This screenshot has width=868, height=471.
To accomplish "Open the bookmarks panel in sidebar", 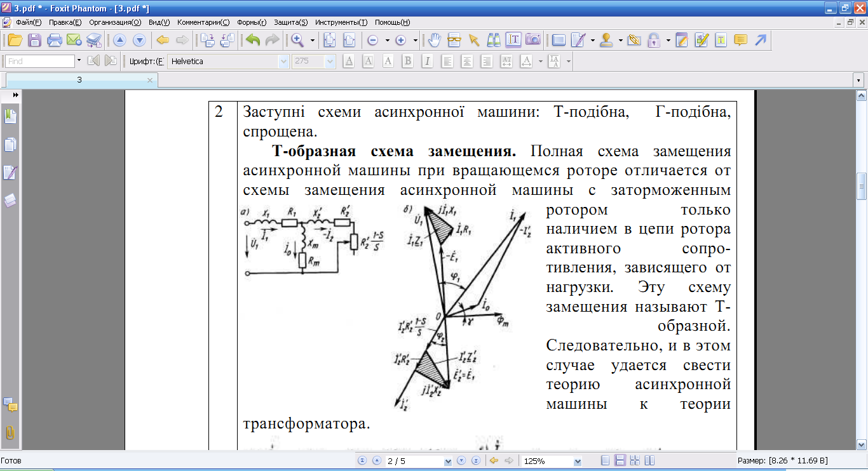I will (x=10, y=116).
